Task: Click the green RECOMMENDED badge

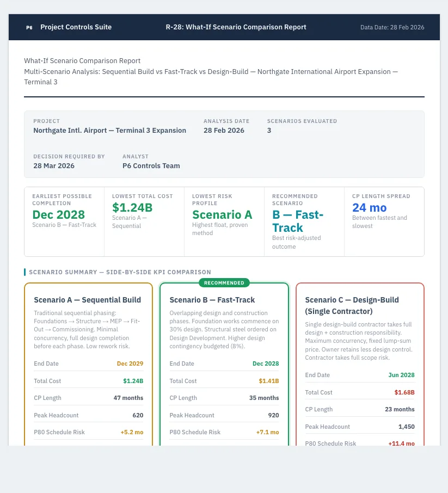Action: tap(224, 282)
